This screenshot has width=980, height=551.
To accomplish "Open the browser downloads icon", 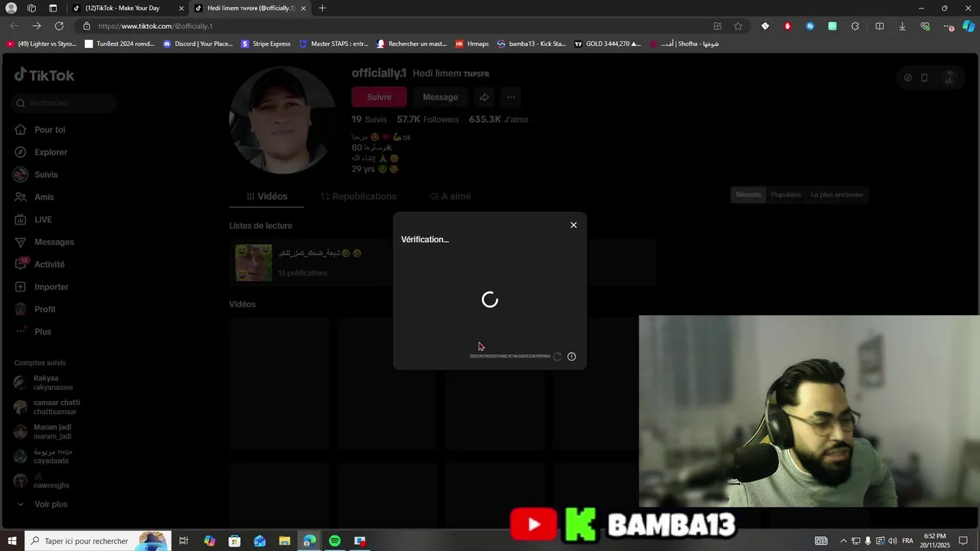I will point(902,26).
